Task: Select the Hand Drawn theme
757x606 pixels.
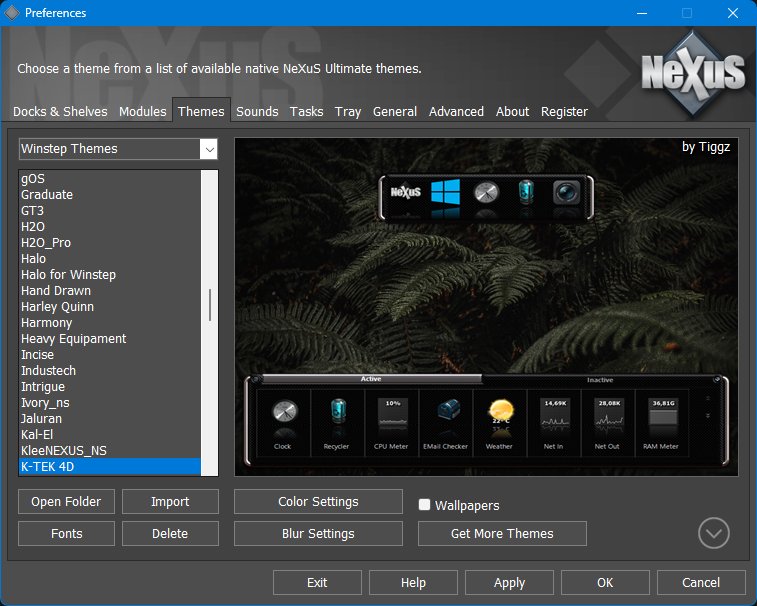Action: coord(110,290)
